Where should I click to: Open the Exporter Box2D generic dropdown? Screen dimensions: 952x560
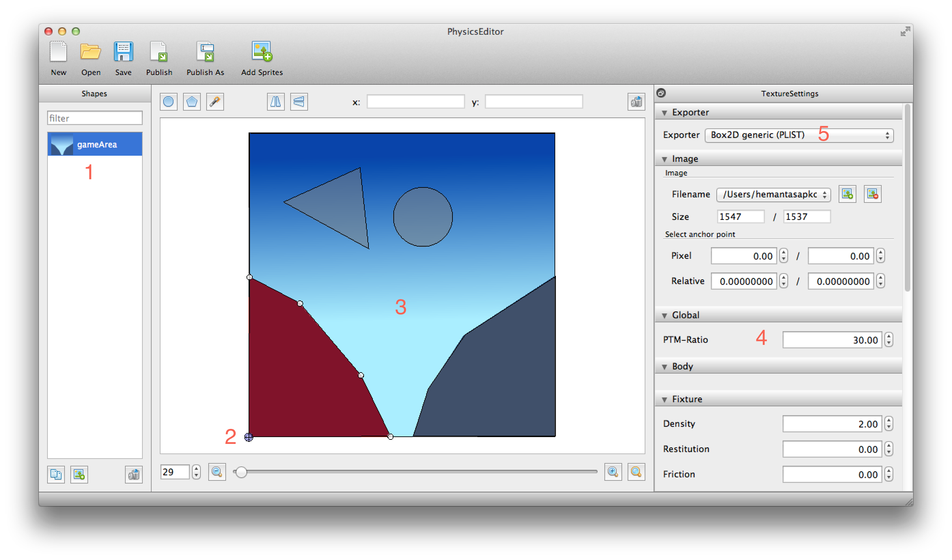click(799, 135)
